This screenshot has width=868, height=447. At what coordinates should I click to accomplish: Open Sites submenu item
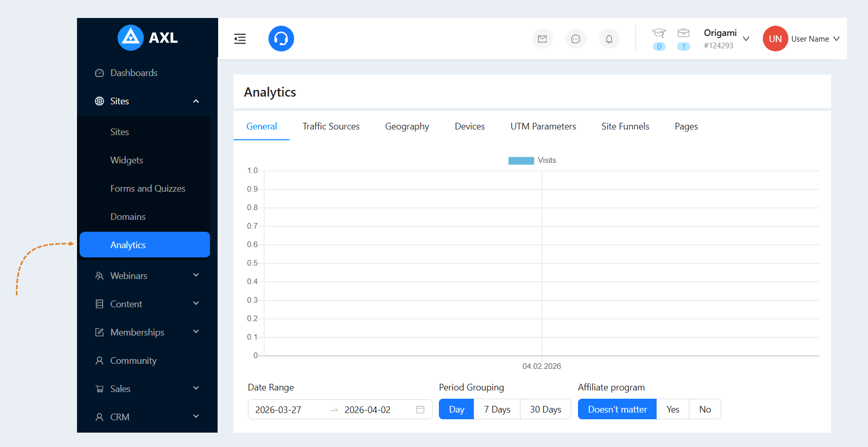click(145, 132)
